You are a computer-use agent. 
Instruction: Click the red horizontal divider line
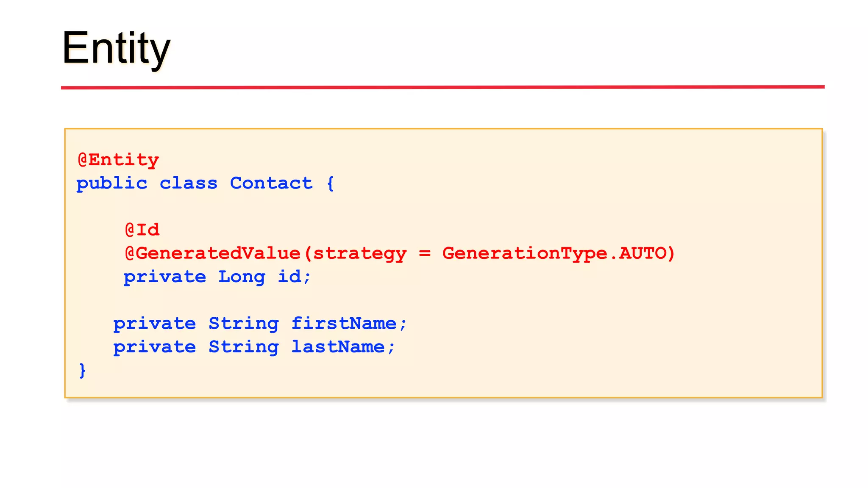pos(442,87)
